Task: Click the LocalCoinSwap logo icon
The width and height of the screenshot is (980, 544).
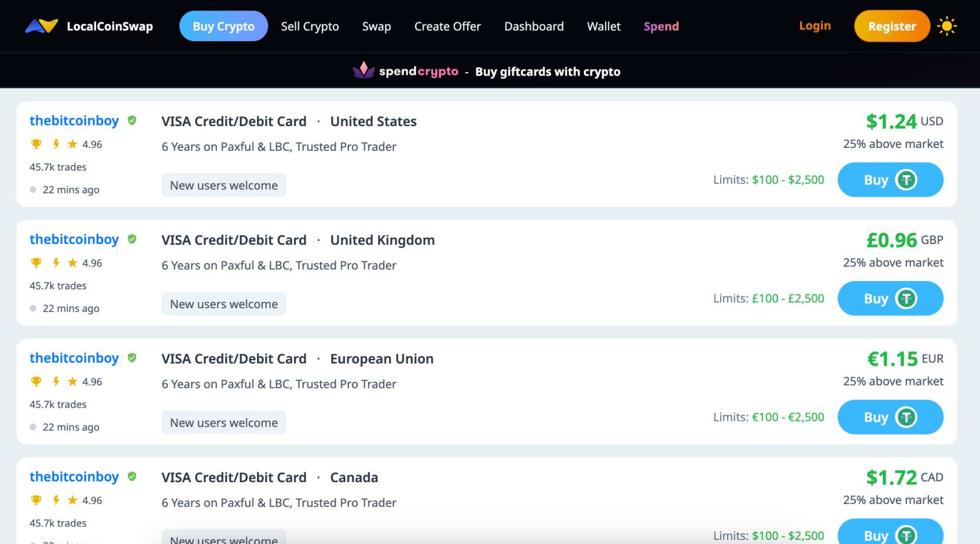Action: coord(41,26)
